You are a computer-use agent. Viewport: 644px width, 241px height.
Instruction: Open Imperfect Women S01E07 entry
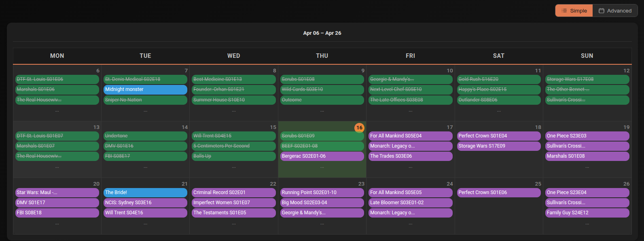tap(234, 203)
